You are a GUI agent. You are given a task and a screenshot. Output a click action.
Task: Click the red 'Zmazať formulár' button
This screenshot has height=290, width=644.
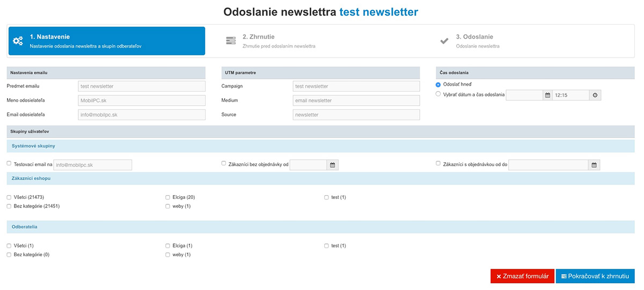(x=522, y=276)
